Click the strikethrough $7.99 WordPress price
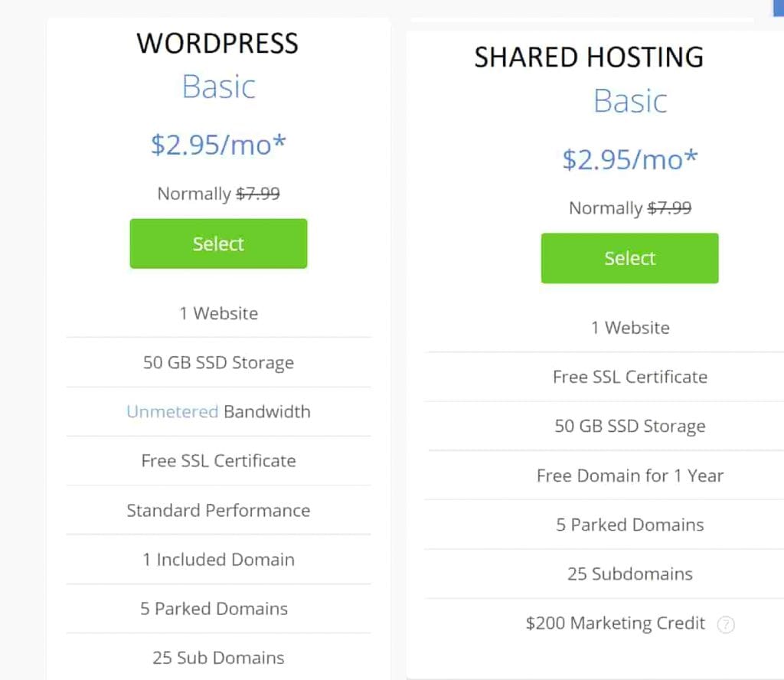Viewport: 784px width, 680px height. (x=258, y=194)
